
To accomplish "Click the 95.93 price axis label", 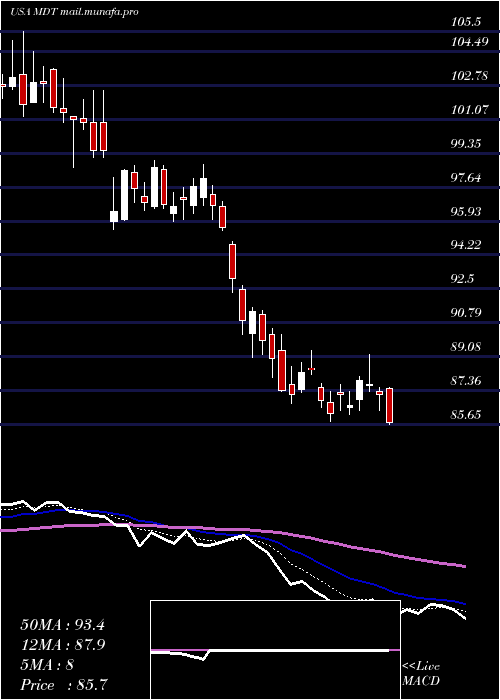I will (467, 211).
